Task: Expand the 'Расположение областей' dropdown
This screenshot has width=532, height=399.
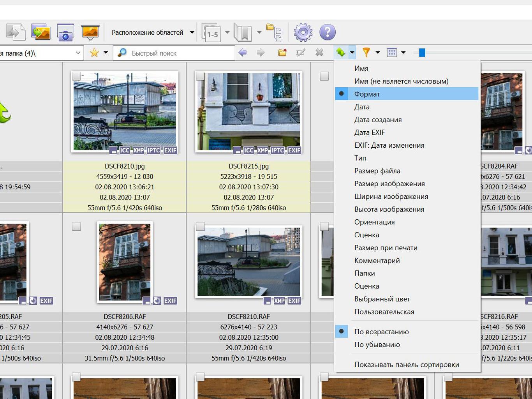Action: [x=192, y=32]
